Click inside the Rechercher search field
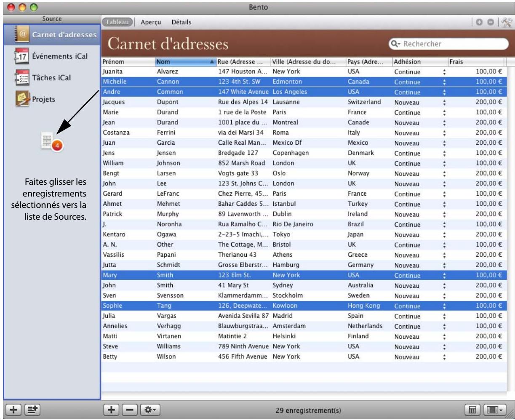This screenshot has width=515, height=420. 448,44
